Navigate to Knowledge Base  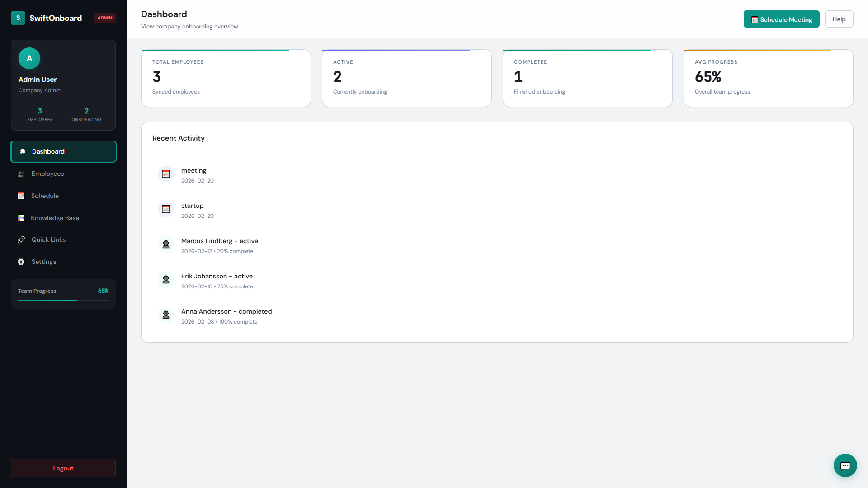click(x=55, y=218)
